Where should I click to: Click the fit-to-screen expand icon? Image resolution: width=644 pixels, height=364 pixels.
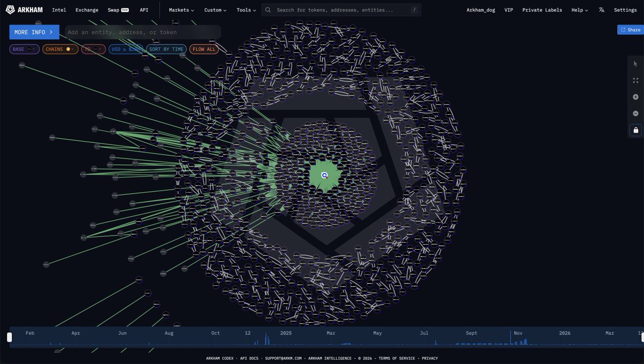tap(635, 81)
